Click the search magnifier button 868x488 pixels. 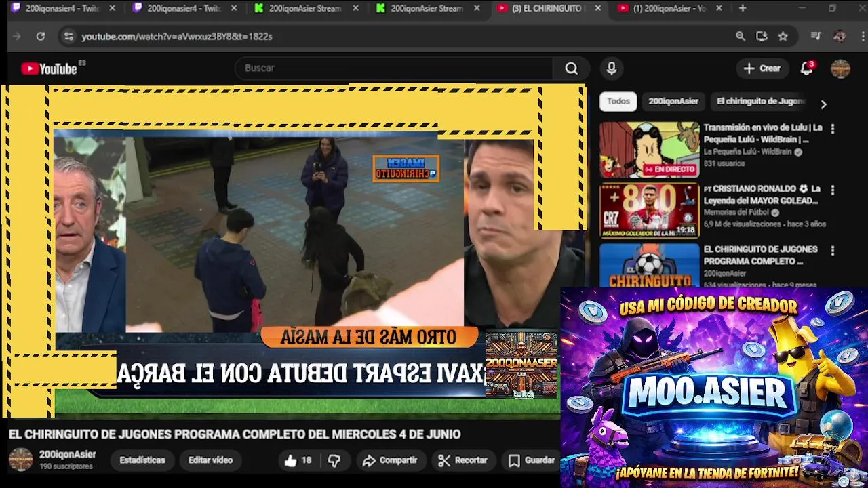point(572,68)
